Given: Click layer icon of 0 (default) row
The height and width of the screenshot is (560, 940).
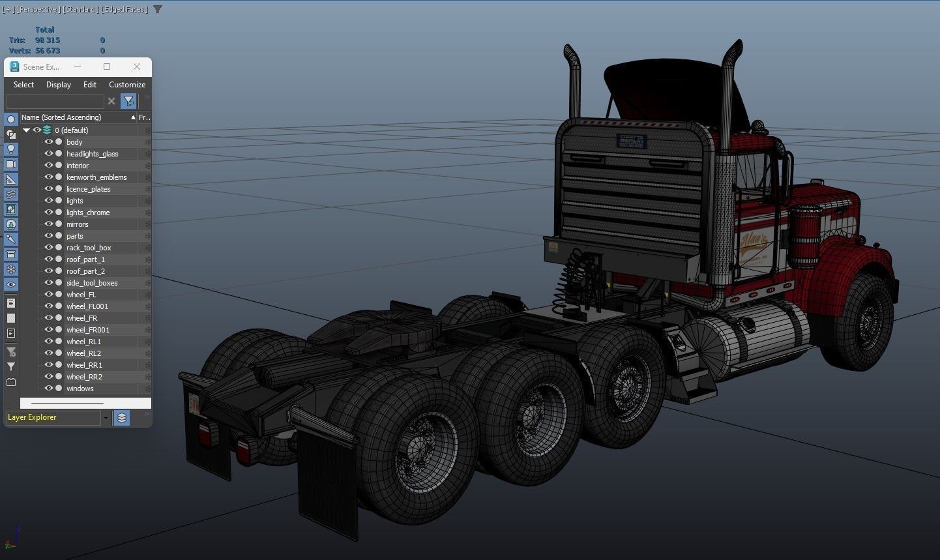Looking at the screenshot, I should 47,130.
